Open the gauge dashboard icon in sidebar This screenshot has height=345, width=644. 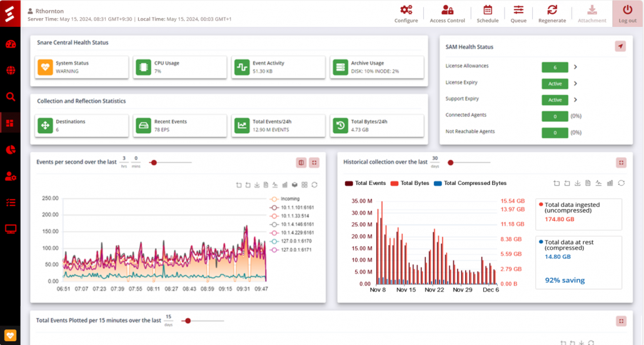pos(11,44)
